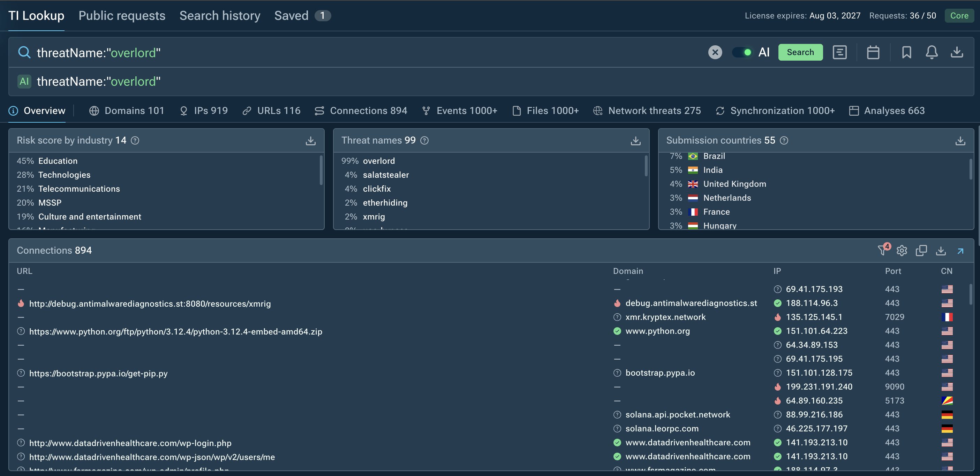Open the Events 1000+ tab
The image size is (980, 476).
click(460, 110)
